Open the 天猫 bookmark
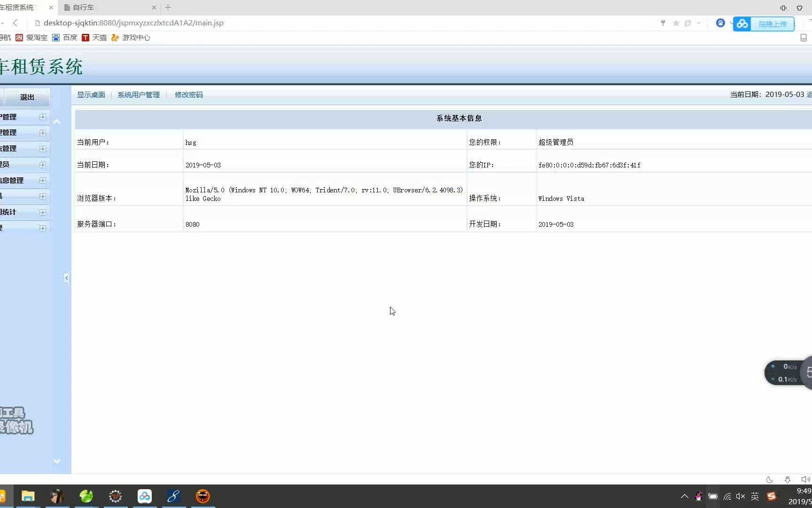The image size is (812, 508). pyautogui.click(x=94, y=38)
